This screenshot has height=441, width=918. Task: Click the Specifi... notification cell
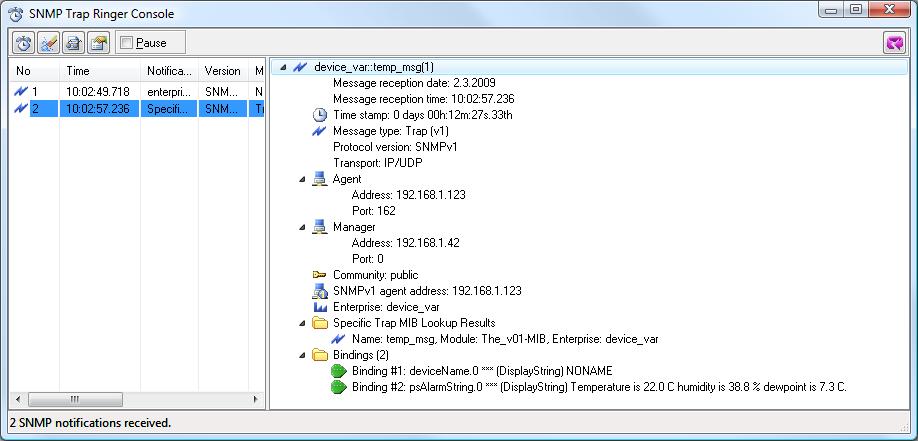[x=169, y=108]
